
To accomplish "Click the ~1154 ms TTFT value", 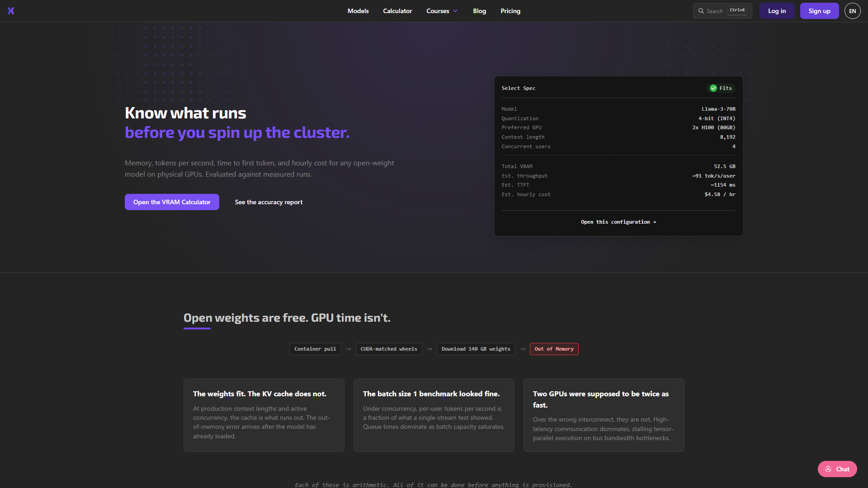I will click(723, 185).
